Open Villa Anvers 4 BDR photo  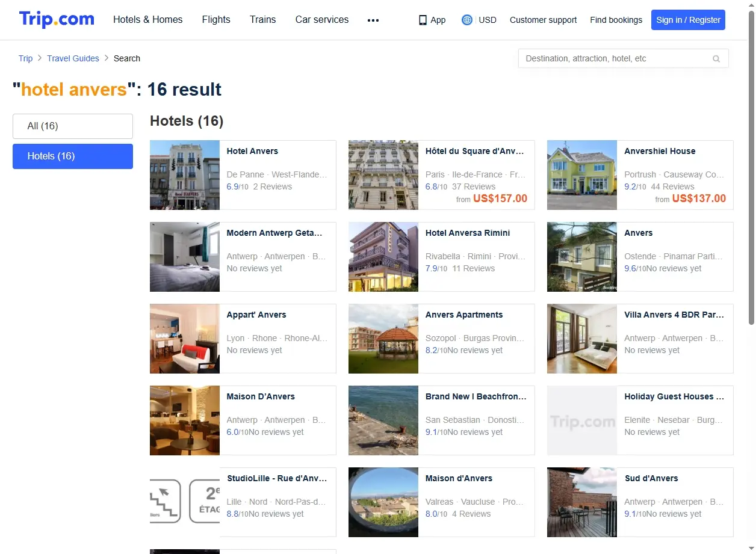(582, 339)
